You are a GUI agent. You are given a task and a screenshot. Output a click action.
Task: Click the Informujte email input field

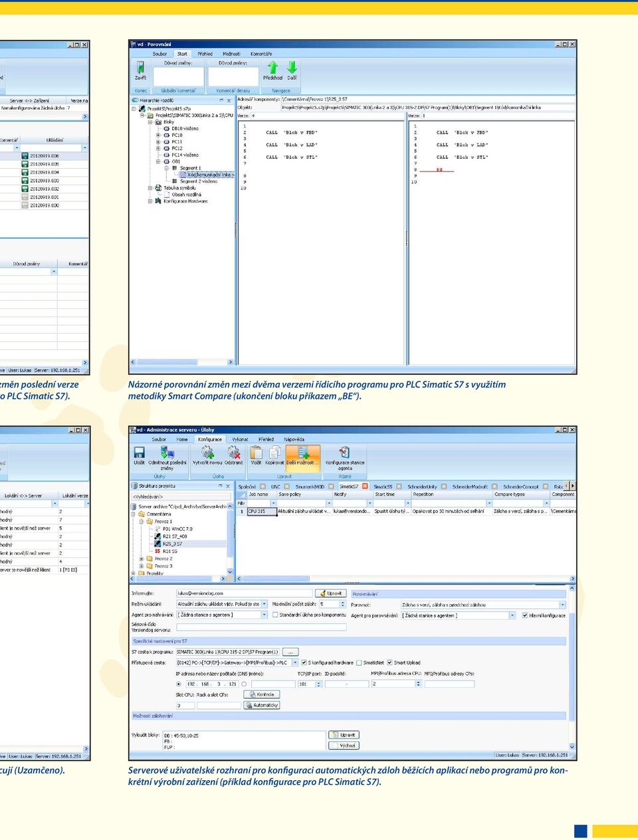(x=244, y=593)
